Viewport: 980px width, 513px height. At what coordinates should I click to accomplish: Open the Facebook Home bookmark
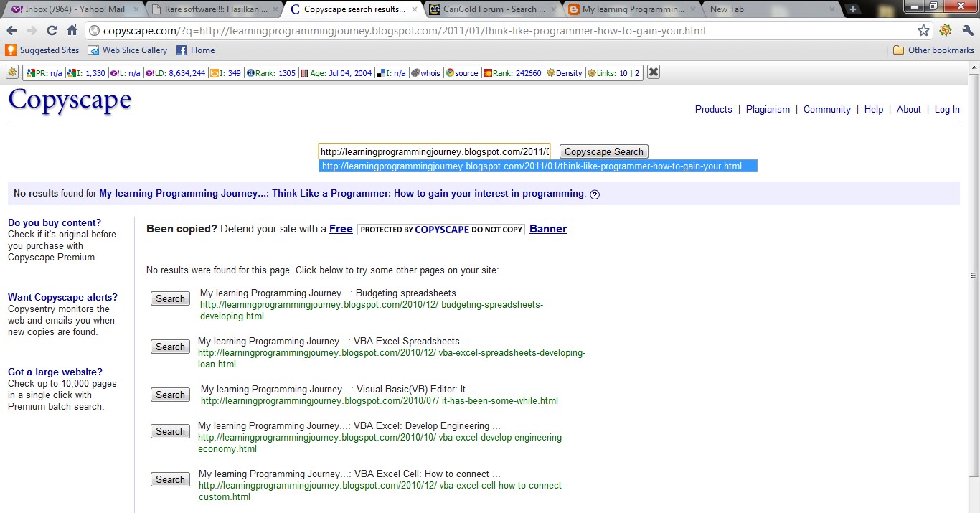pos(196,50)
